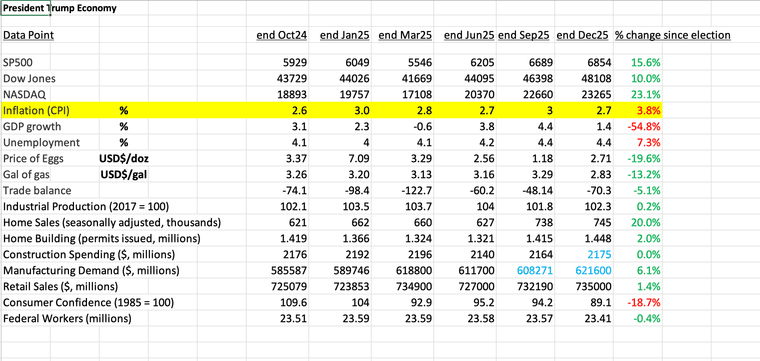Click the red -54.8% change cell
The image size is (760, 361).
coord(643,126)
